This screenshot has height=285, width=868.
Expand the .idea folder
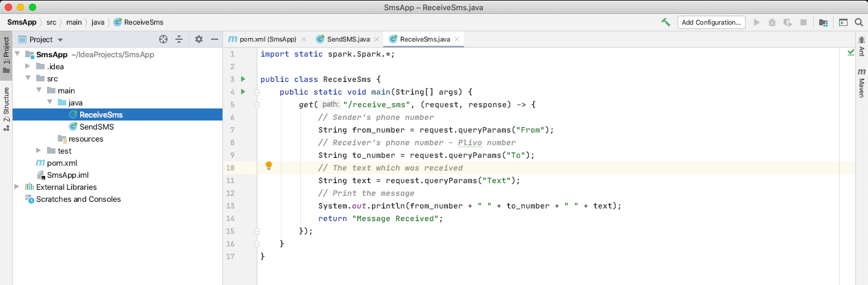click(28, 66)
